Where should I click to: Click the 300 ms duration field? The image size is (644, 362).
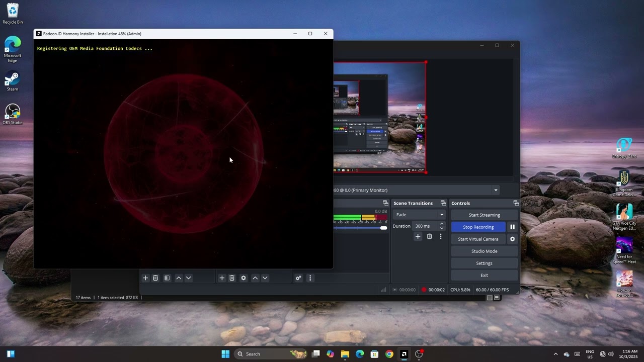[x=425, y=226]
